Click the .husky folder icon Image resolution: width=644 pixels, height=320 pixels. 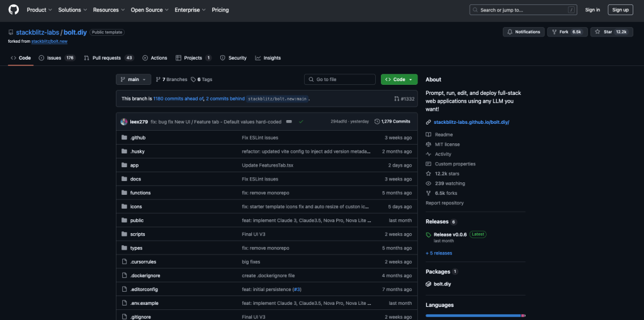(x=125, y=152)
